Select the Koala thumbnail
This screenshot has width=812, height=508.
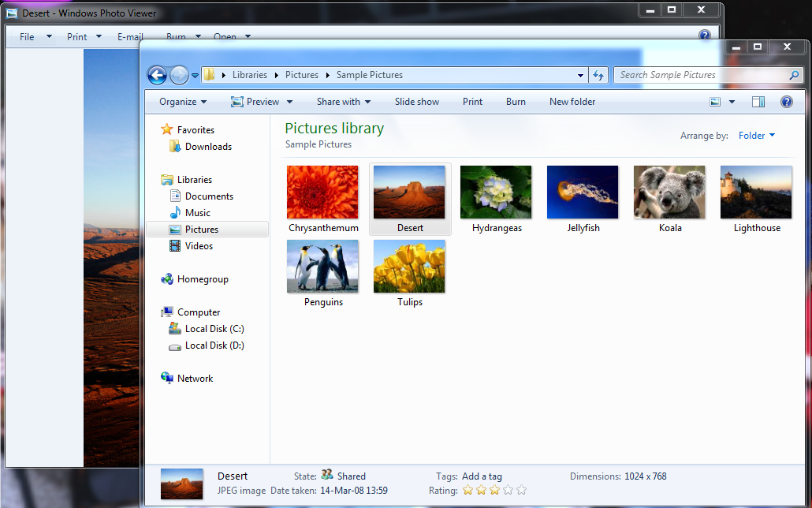tap(669, 192)
